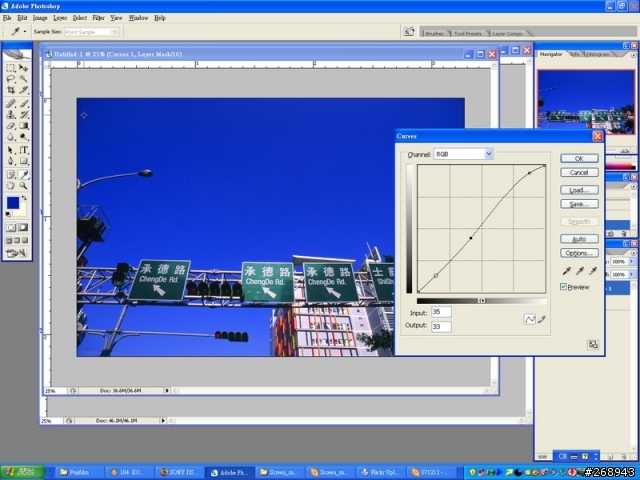Open status popup arrow in back document window
The height and width of the screenshot is (480, 640).
click(163, 420)
